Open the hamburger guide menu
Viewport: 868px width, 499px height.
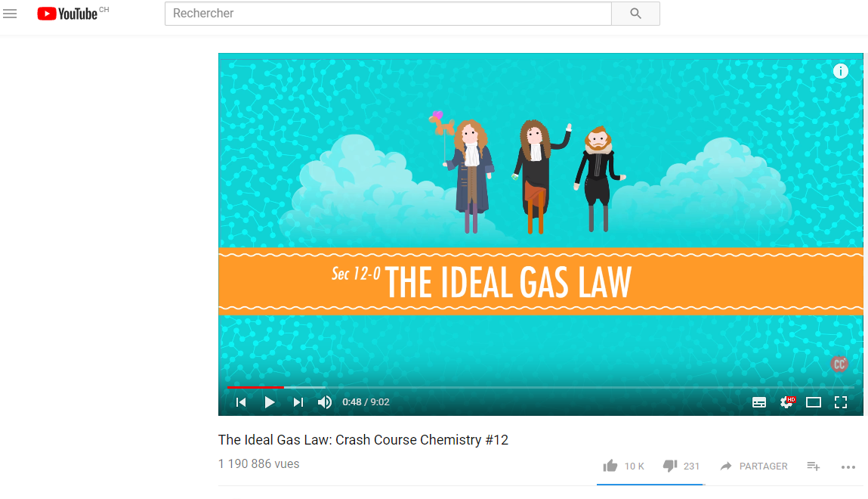click(x=10, y=14)
